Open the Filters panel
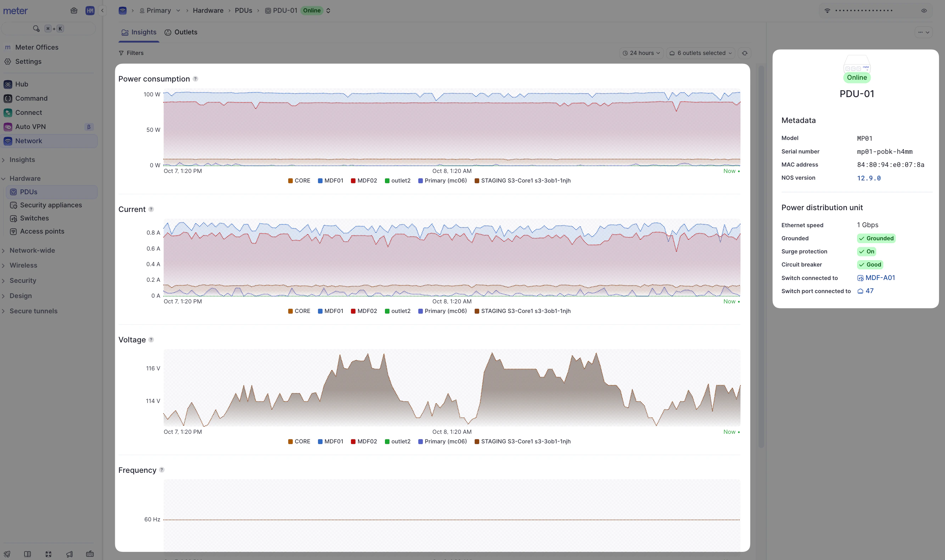This screenshot has width=945, height=560. tap(132, 53)
